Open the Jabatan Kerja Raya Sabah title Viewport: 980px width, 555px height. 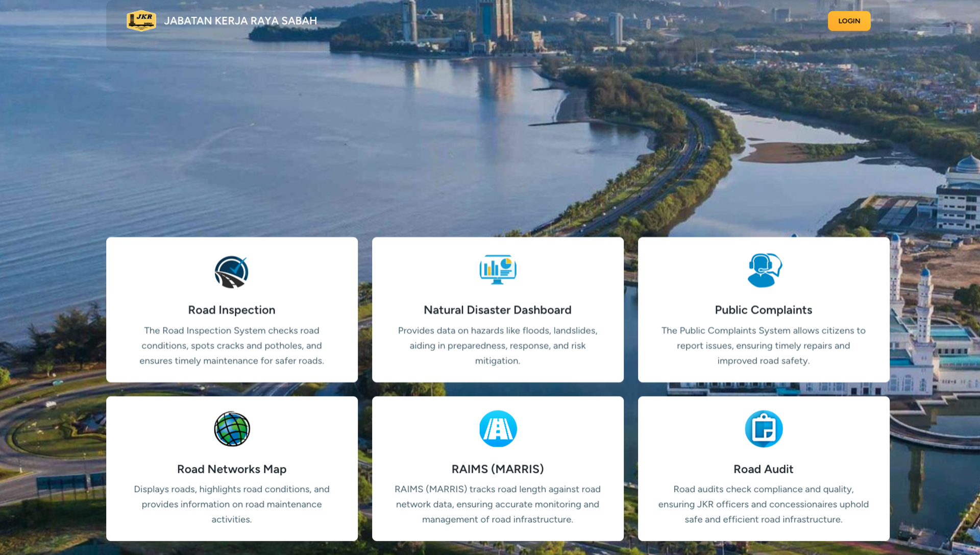tap(240, 21)
